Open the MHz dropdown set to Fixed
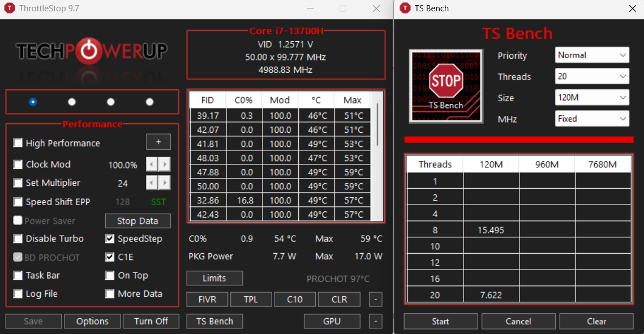The width and height of the screenshot is (644, 334). [592, 119]
